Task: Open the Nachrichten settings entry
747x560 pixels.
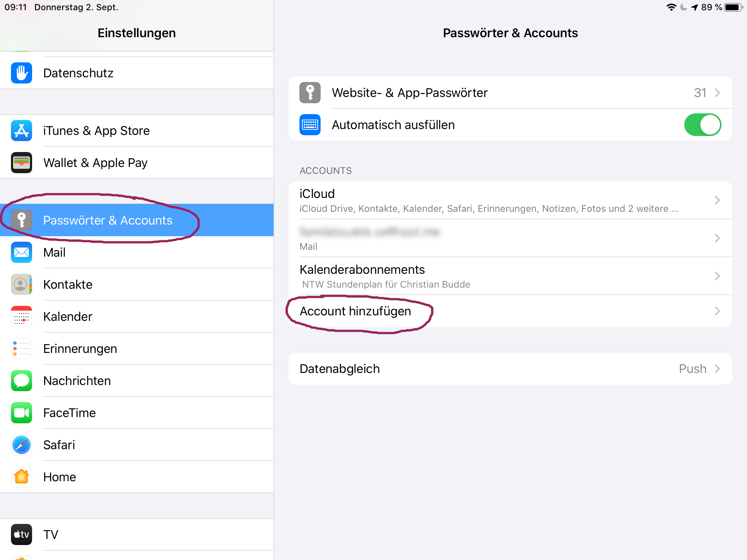Action: tap(137, 381)
